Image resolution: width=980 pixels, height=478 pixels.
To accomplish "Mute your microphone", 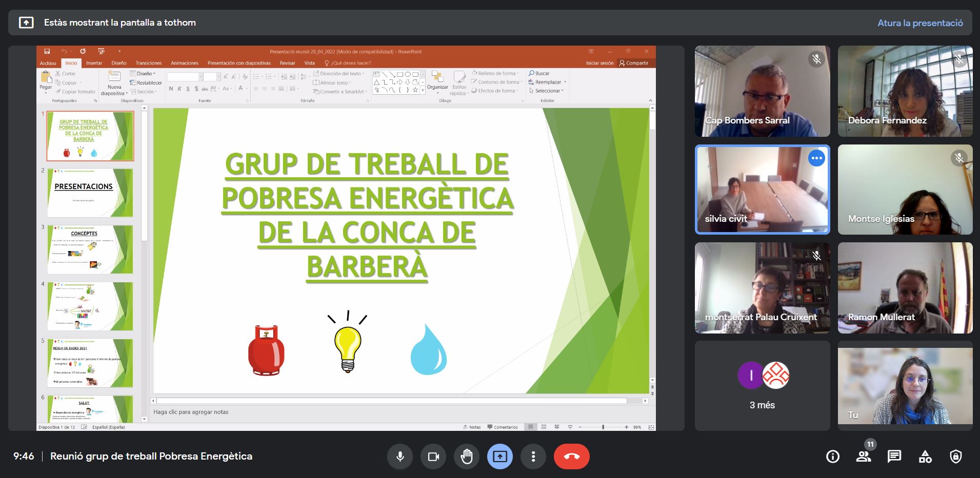I will (400, 456).
